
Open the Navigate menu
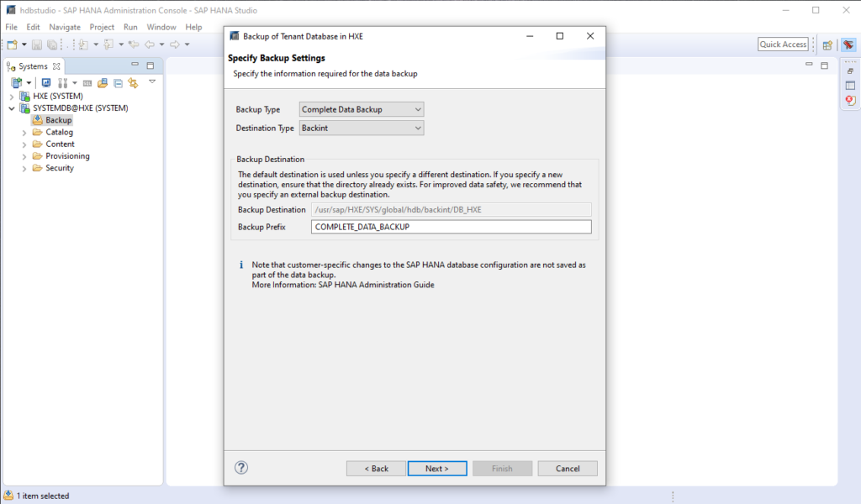tap(65, 27)
